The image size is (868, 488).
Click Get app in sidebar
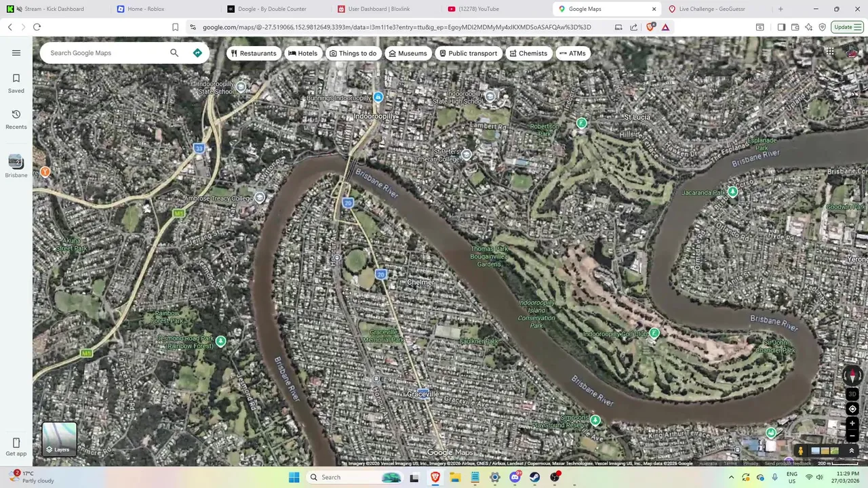[x=16, y=447]
